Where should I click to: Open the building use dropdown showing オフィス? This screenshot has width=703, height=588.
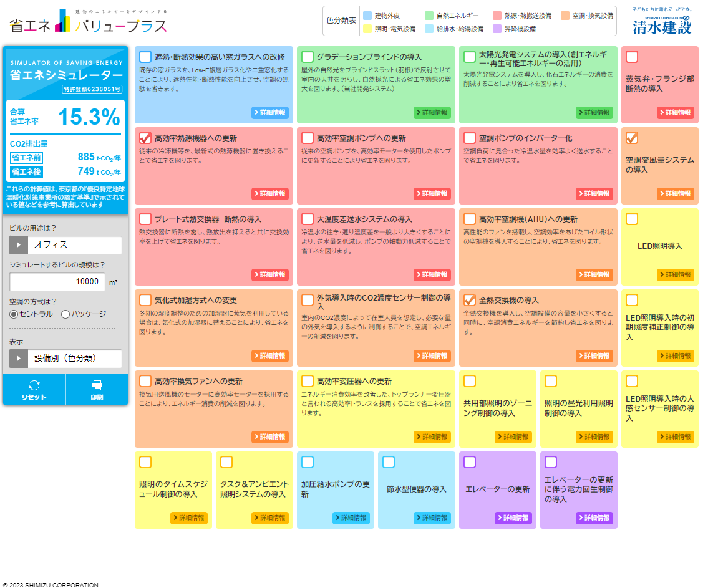[x=65, y=245]
